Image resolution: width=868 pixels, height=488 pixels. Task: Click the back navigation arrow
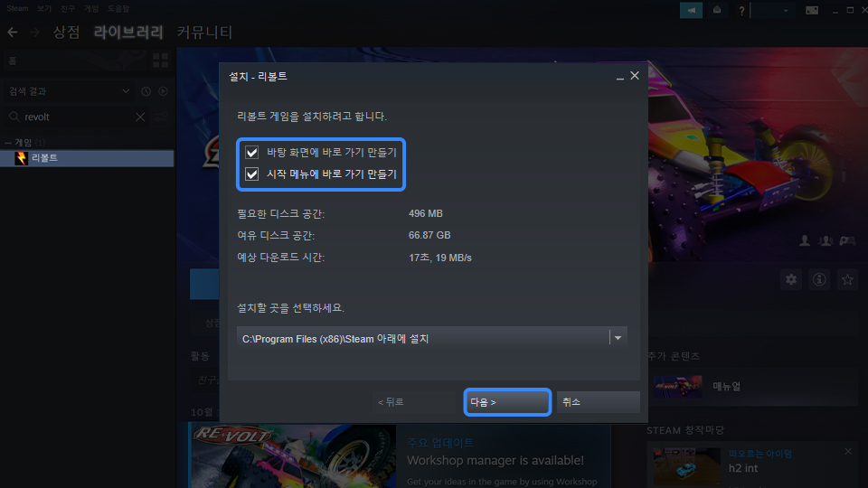(x=12, y=33)
